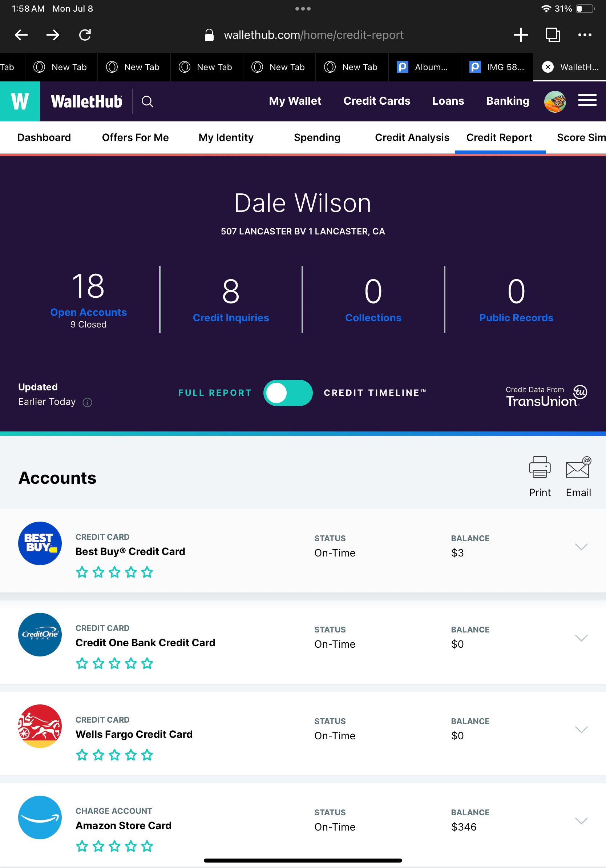Click the 9 Closed text

[88, 324]
